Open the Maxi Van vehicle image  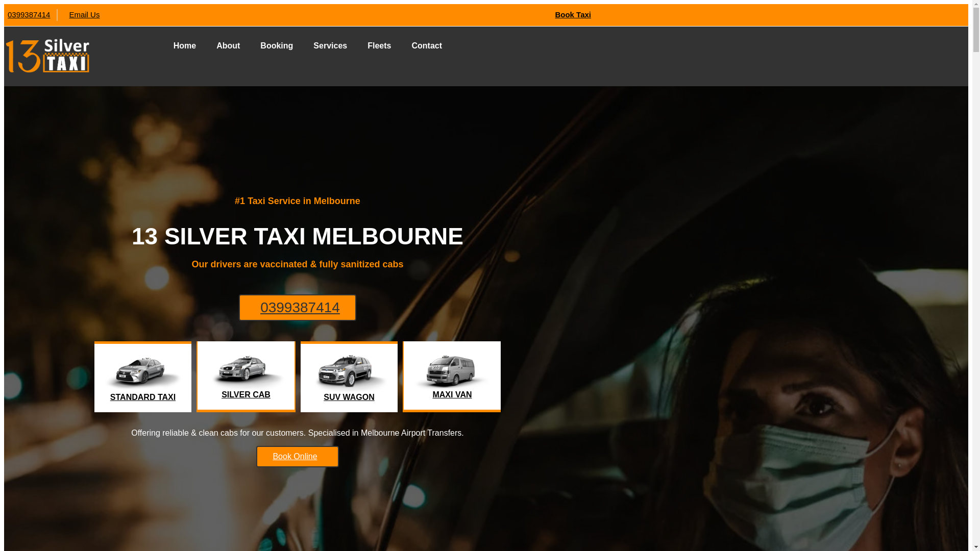[452, 370]
